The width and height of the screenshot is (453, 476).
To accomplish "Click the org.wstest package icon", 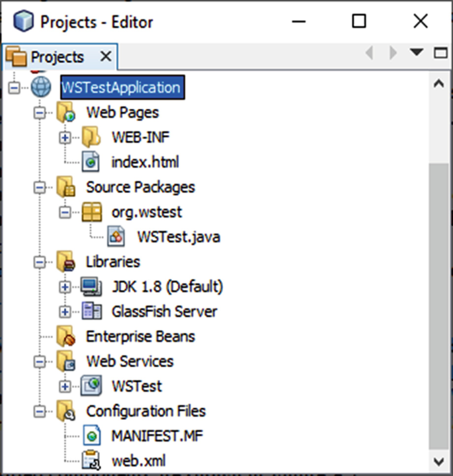I will click(x=92, y=212).
